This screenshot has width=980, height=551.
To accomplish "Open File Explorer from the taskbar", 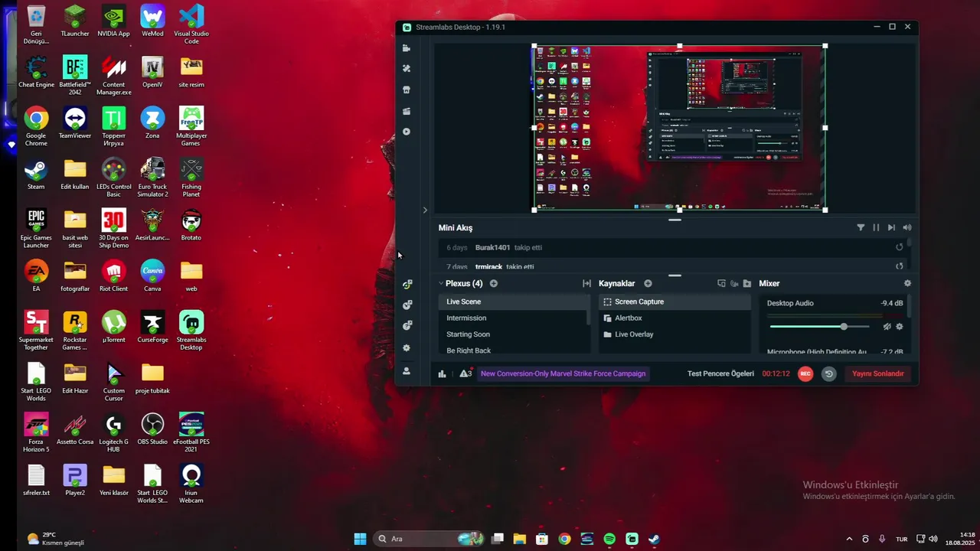I will tap(519, 539).
